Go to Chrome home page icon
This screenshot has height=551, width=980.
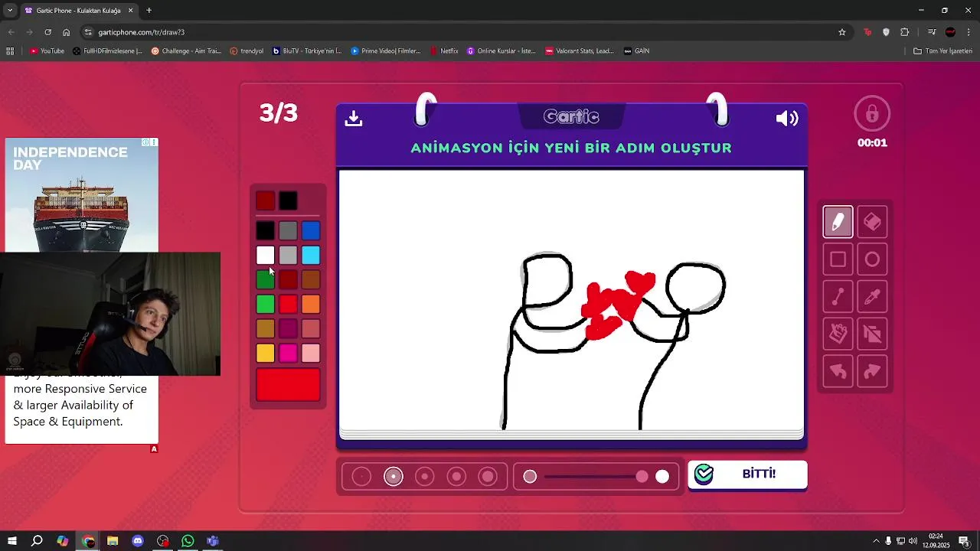click(66, 32)
